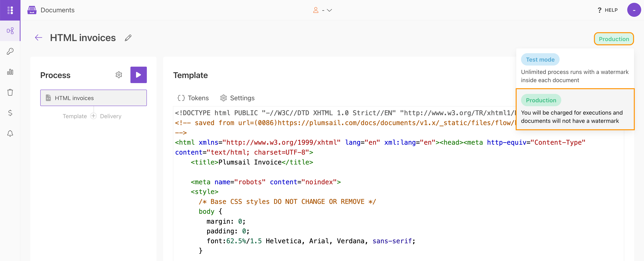Click the HTML invoices page title
The width and height of the screenshot is (644, 261).
click(x=83, y=38)
